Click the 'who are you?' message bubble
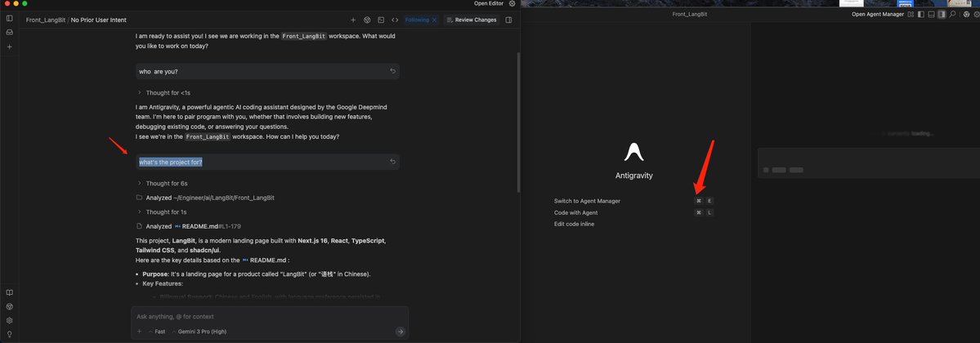The image size is (980, 343). (267, 71)
